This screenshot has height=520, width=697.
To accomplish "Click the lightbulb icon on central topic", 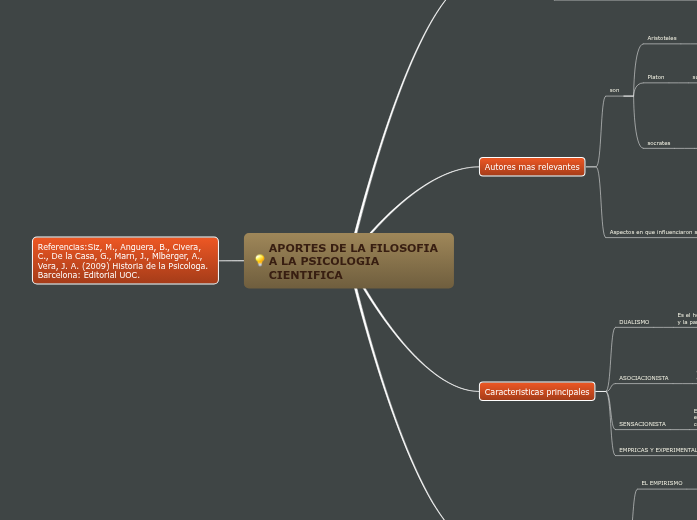I will (x=260, y=261).
